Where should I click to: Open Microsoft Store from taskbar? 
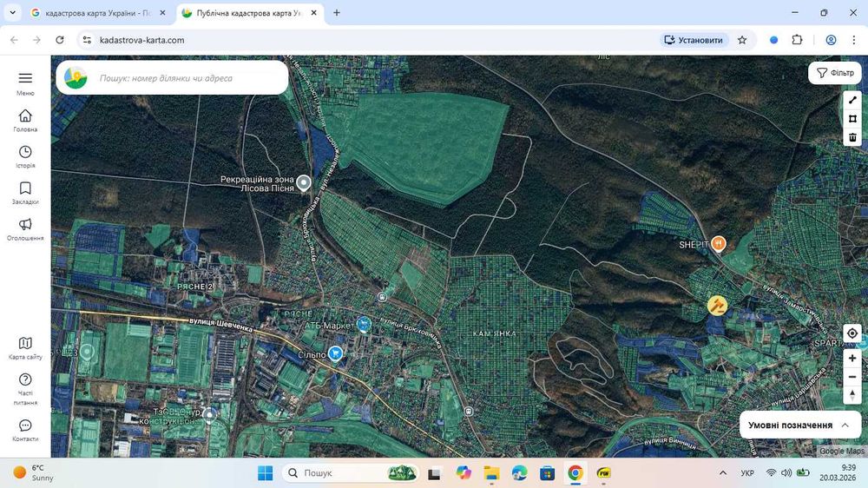(548, 473)
